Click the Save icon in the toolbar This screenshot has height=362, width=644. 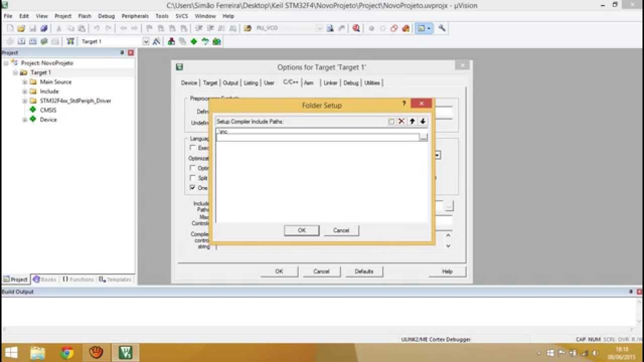click(x=33, y=29)
